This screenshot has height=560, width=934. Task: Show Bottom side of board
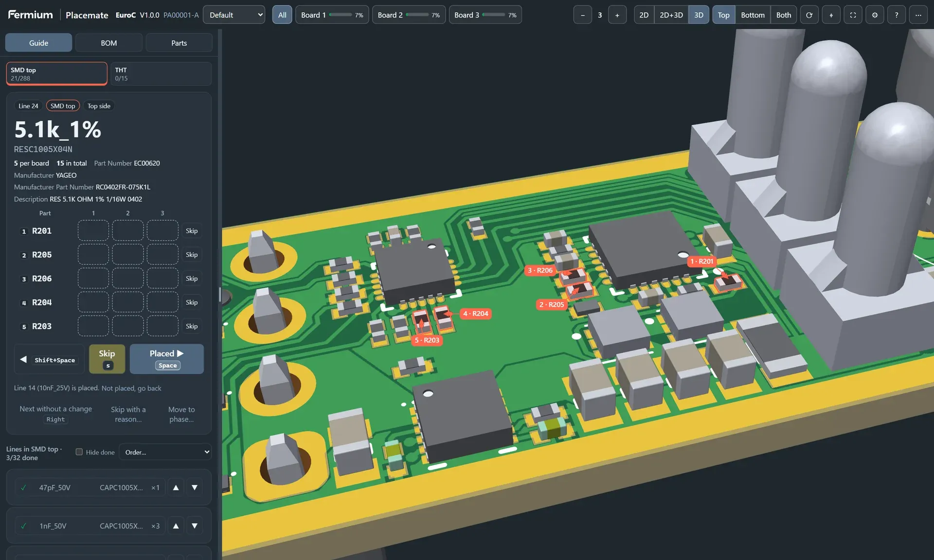(753, 15)
